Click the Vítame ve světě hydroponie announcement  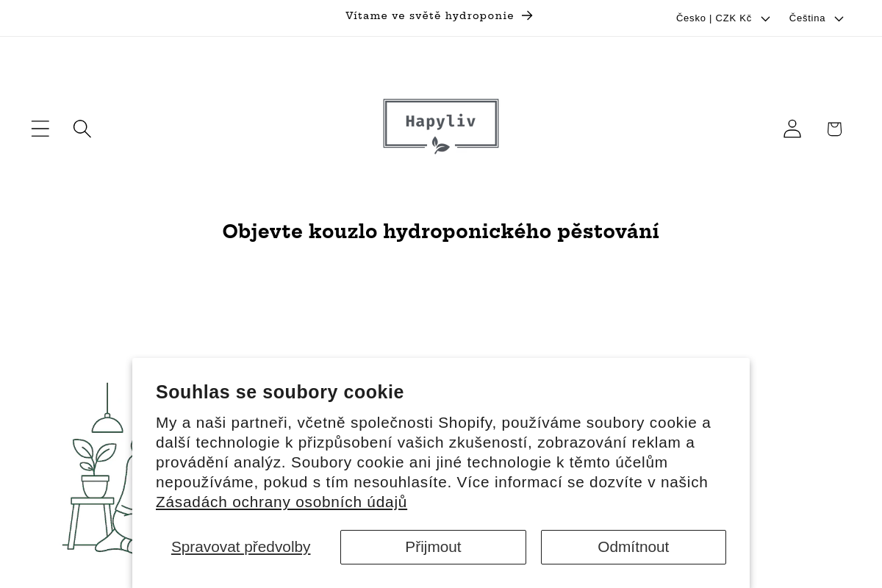tap(430, 15)
